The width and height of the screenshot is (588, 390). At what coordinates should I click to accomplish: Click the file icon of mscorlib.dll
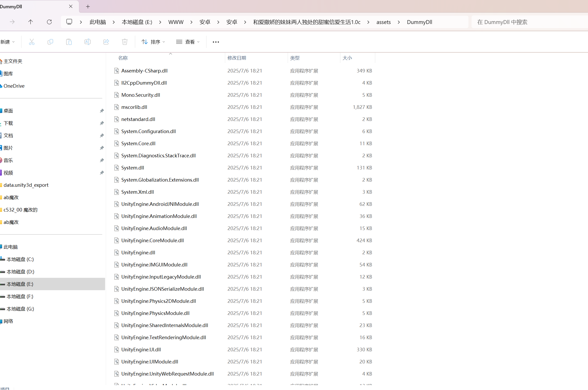point(117,107)
